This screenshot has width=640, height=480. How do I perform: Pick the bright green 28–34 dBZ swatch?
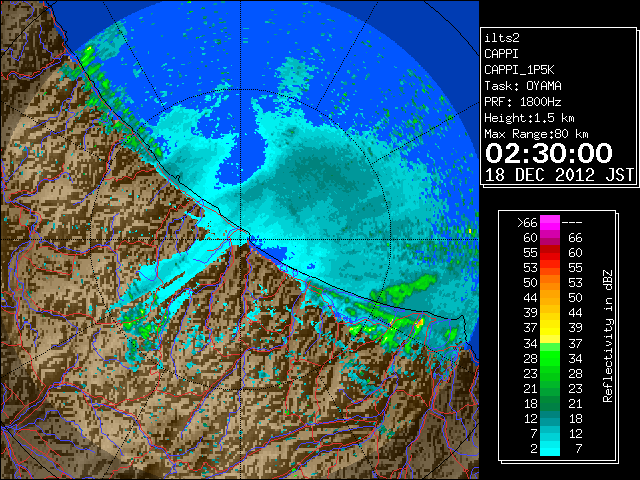click(x=550, y=359)
